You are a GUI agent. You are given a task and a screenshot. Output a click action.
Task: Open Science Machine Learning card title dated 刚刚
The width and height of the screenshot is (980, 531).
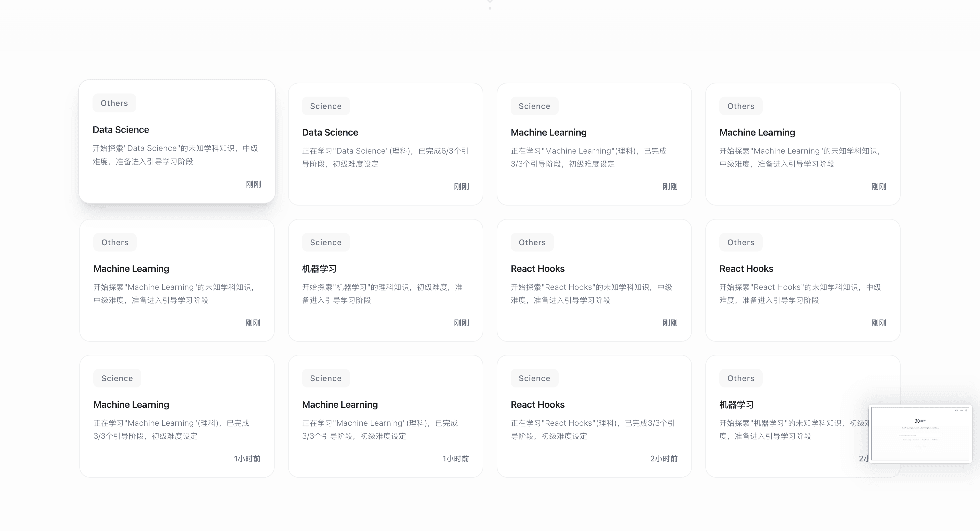[549, 132]
